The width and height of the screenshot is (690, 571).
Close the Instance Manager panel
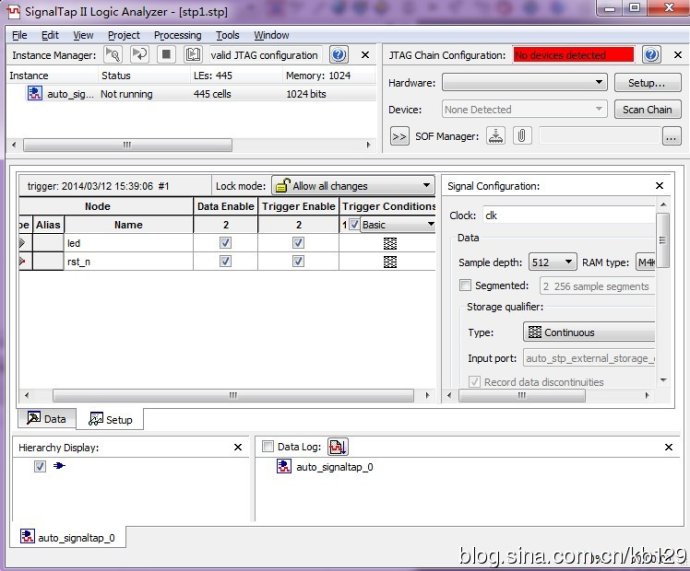(x=365, y=55)
